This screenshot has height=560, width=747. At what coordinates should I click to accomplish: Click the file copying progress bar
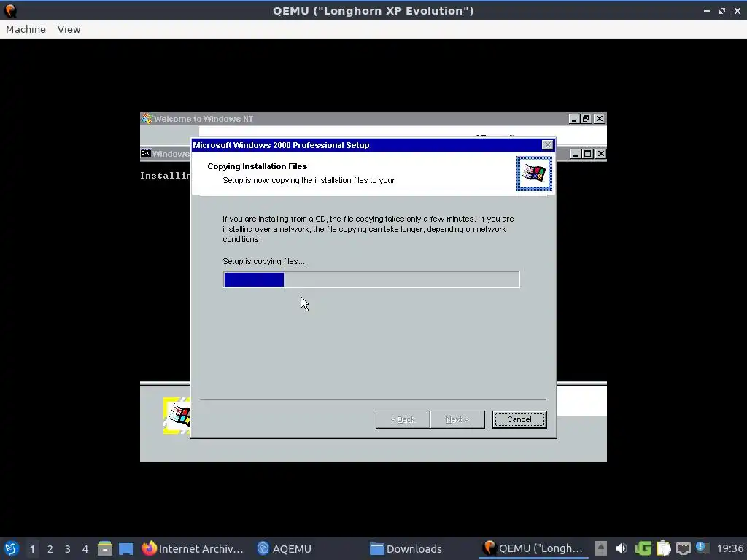click(x=371, y=279)
